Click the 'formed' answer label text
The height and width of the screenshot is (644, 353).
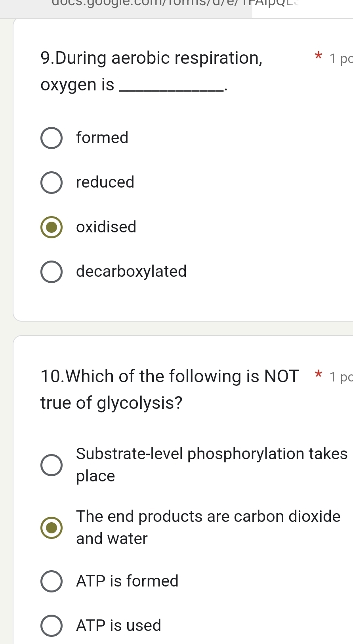[x=102, y=138]
